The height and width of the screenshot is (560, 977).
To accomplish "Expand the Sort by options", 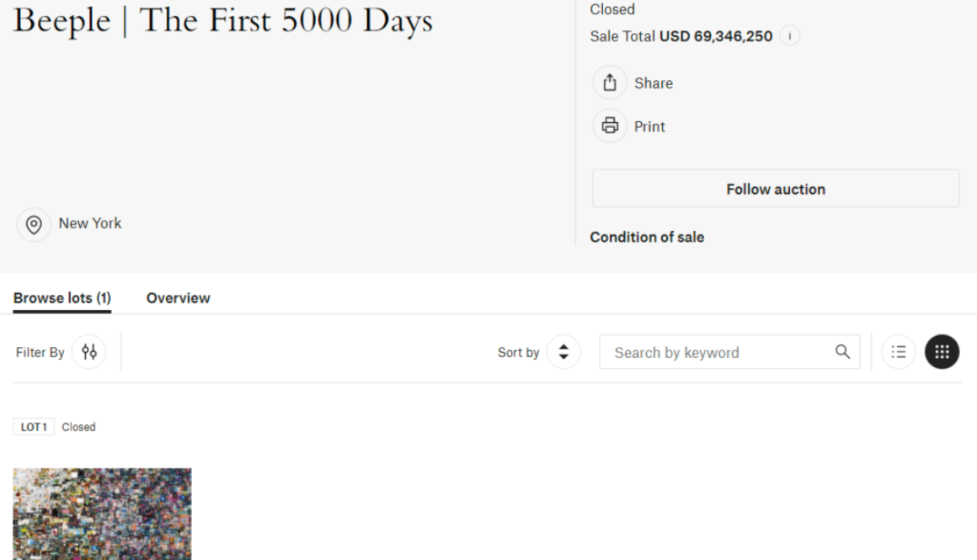I will 564,352.
